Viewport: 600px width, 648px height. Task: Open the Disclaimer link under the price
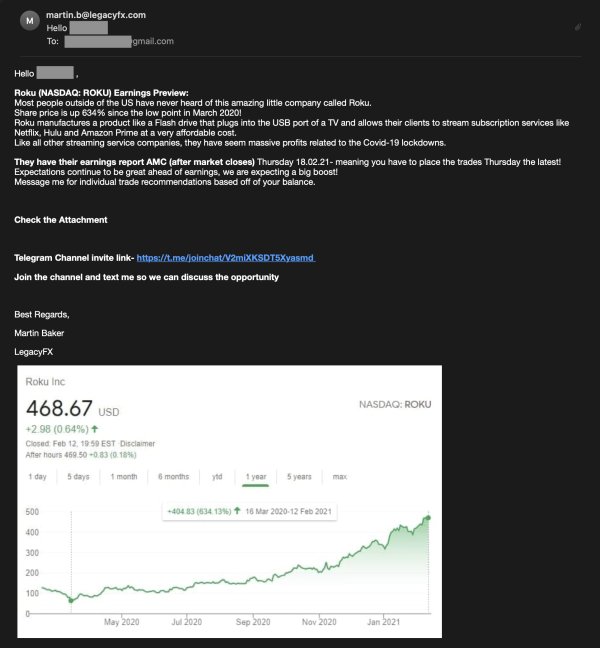pyautogui.click(x=135, y=442)
